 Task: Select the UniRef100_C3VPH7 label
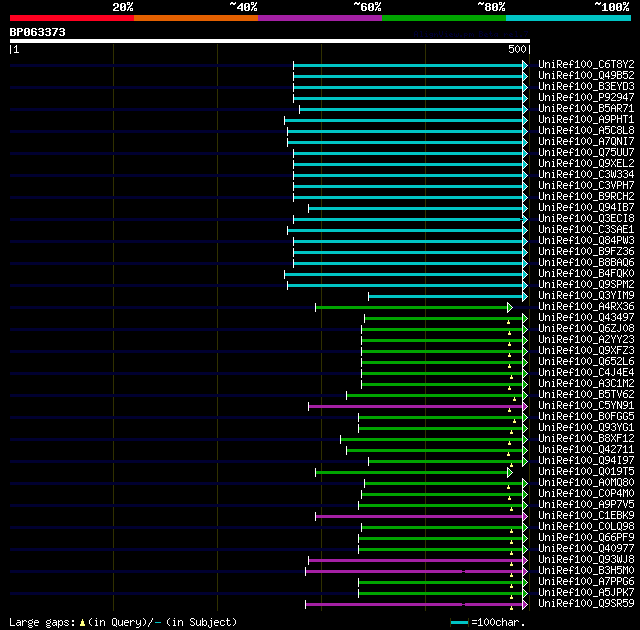click(586, 186)
